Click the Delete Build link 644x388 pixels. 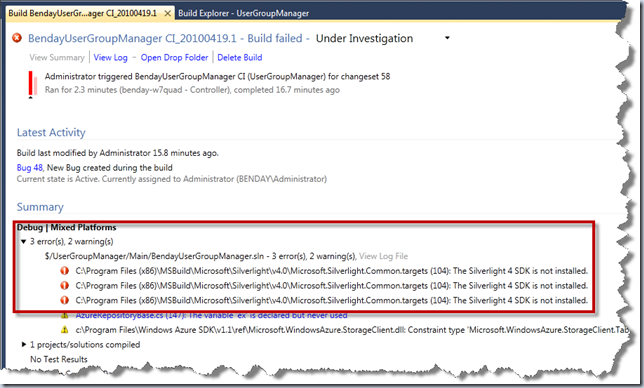[240, 57]
